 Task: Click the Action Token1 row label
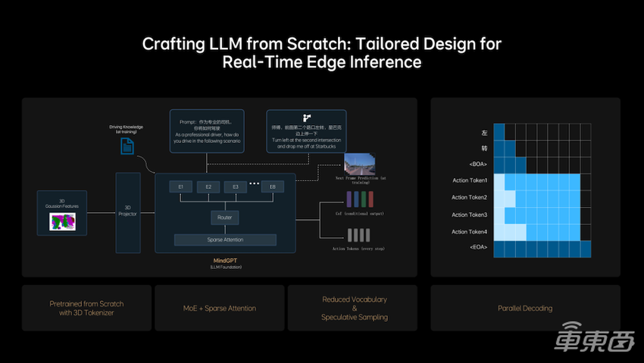click(469, 180)
